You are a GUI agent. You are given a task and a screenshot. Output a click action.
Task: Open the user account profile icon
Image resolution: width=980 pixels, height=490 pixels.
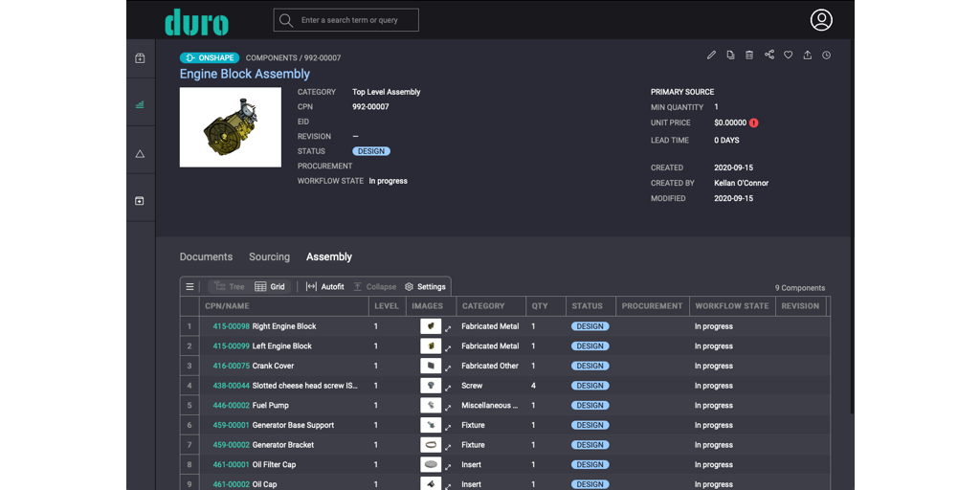pyautogui.click(x=821, y=20)
